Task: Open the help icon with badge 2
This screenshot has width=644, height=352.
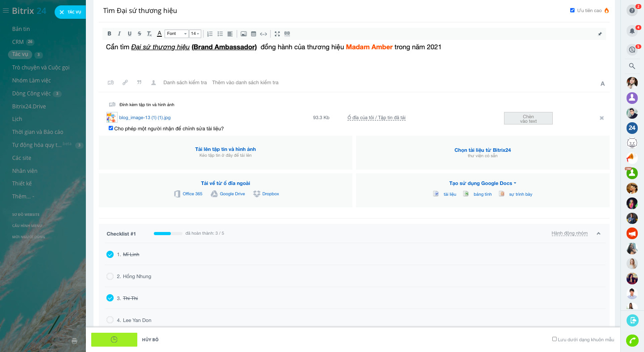Action: [632, 10]
